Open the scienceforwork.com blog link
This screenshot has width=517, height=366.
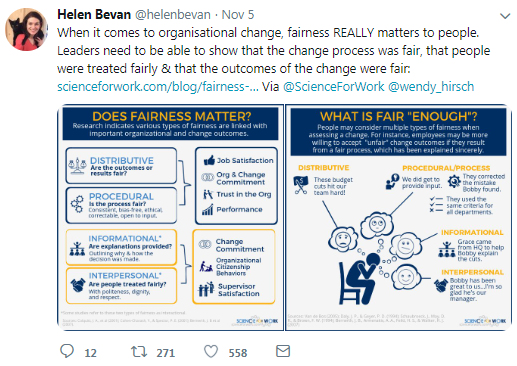pyautogui.click(x=158, y=87)
